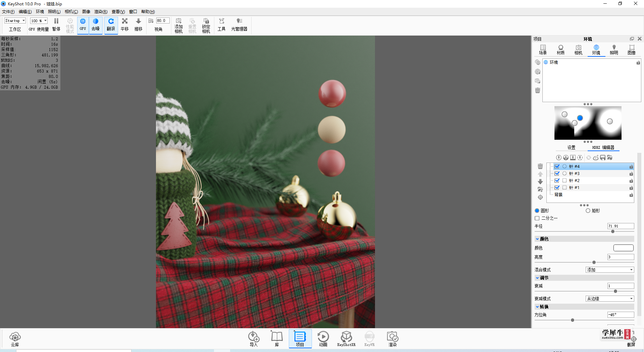The height and width of the screenshot is (352, 644).
Task: Toggle GPU mode in the toolbar
Action: coord(83,25)
